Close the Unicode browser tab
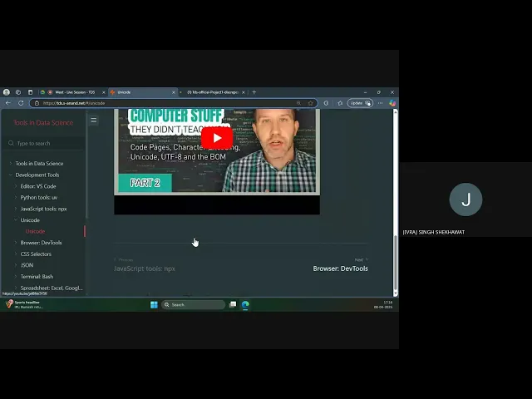Viewport: 532px width, 399px height. (x=174, y=92)
